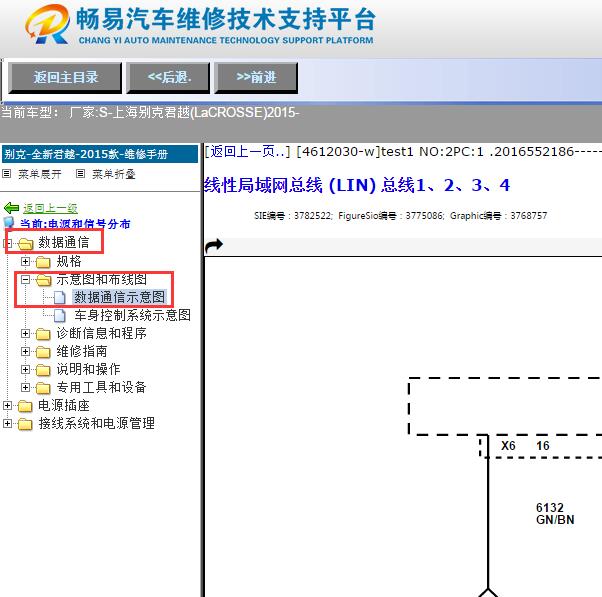The height and width of the screenshot is (597, 602).
Task: Click the black curved arrow icon above diagram
Action: [214, 246]
